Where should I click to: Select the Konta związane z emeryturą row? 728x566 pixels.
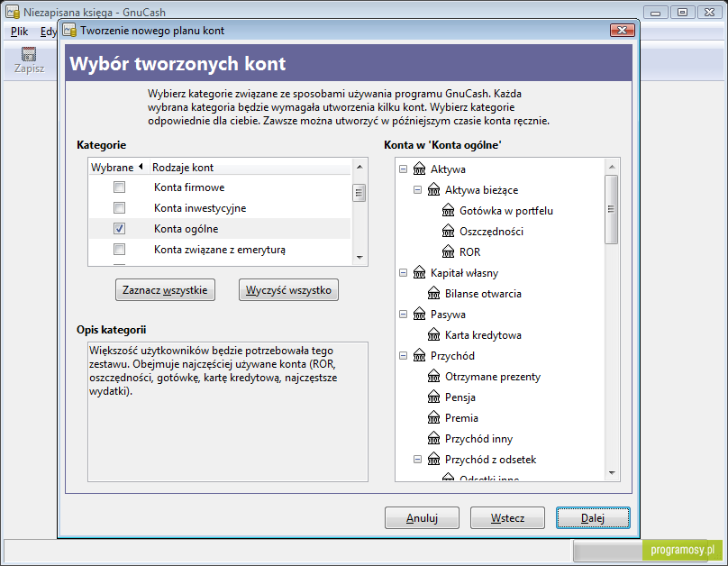click(220, 250)
